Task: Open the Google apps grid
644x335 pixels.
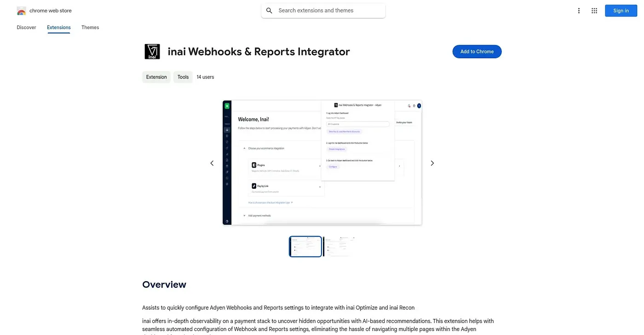Action: 594,11
